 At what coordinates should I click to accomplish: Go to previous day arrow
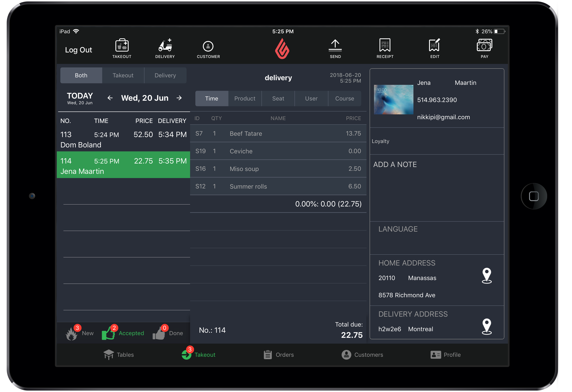point(110,98)
